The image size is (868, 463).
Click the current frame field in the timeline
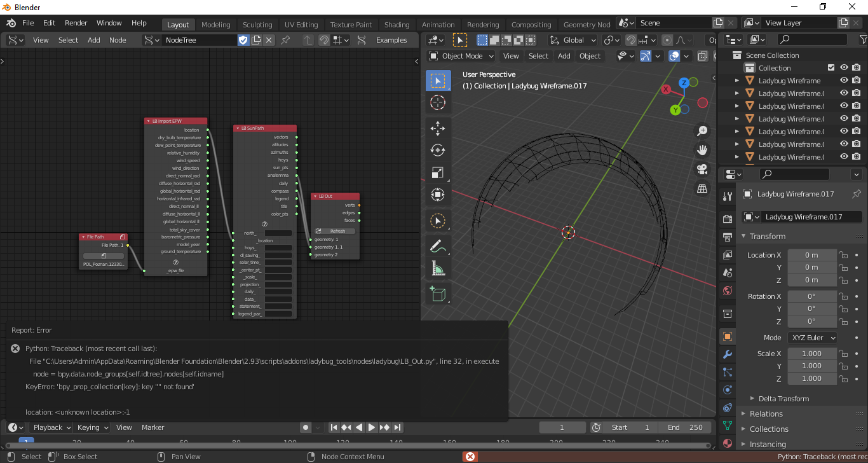coord(562,427)
